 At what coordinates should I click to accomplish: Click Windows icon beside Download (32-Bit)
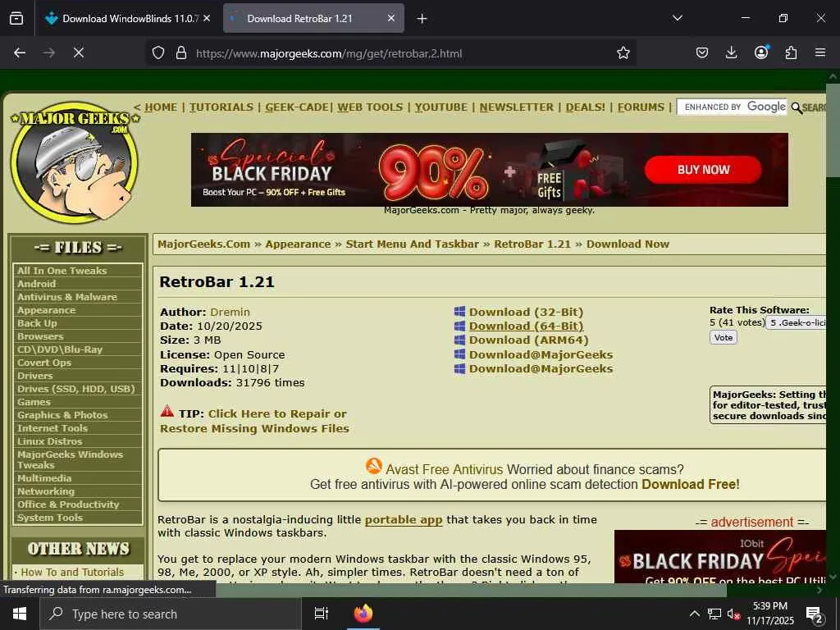[459, 312]
